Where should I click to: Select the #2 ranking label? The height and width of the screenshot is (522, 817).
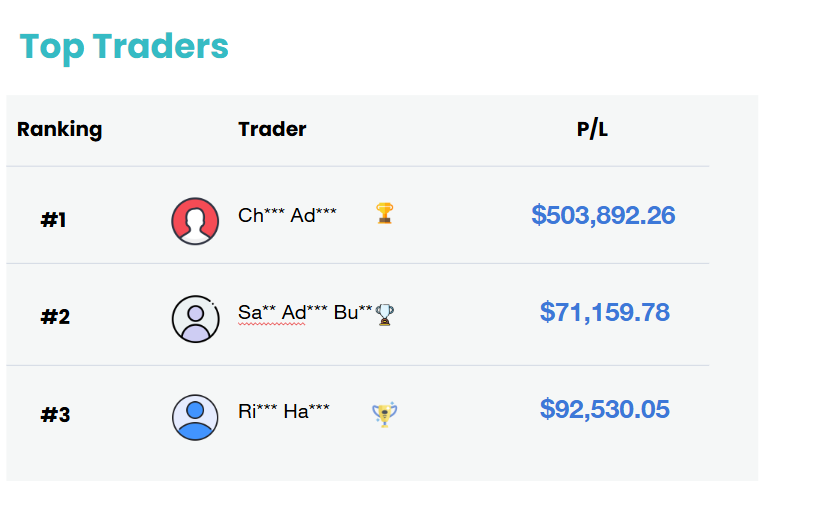coord(55,317)
